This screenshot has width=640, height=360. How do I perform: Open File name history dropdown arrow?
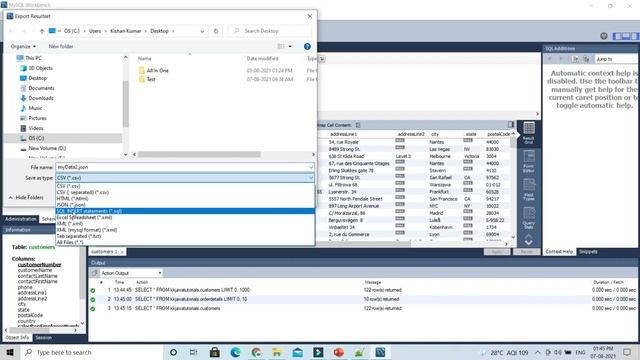[311, 167]
